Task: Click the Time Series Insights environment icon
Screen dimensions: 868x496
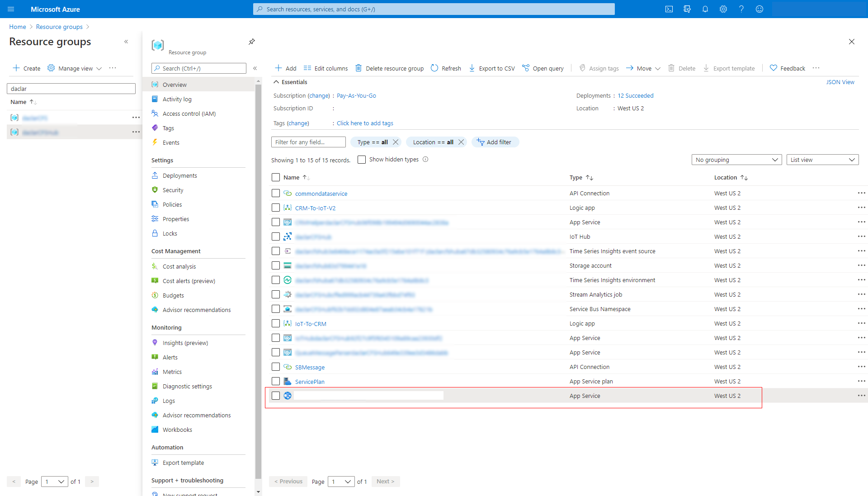Action: point(288,279)
